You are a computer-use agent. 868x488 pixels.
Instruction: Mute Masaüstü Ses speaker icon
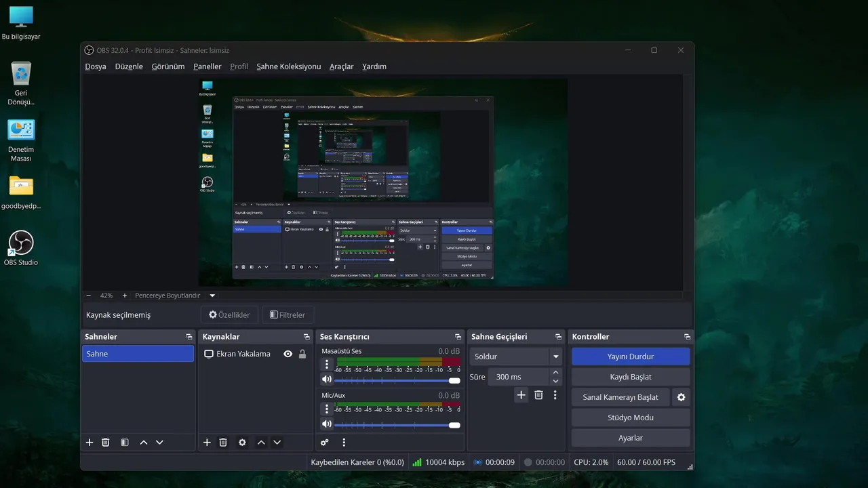coord(327,380)
